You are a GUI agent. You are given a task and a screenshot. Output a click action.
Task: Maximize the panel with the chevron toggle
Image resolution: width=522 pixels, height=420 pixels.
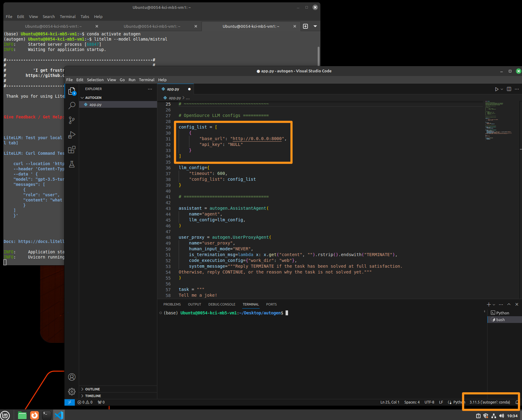click(x=509, y=304)
